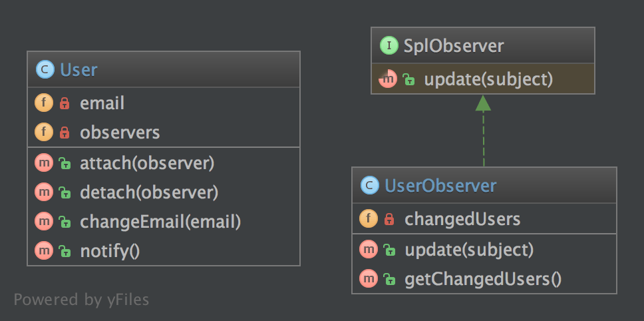Click the changedUsers field icon
Image resolution: width=644 pixels, height=321 pixels.
pyautogui.click(x=369, y=218)
